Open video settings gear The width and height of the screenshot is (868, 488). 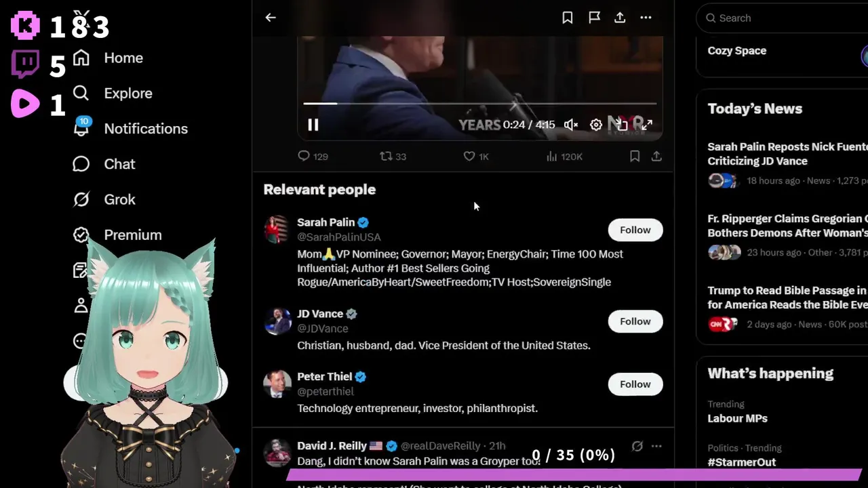click(595, 125)
